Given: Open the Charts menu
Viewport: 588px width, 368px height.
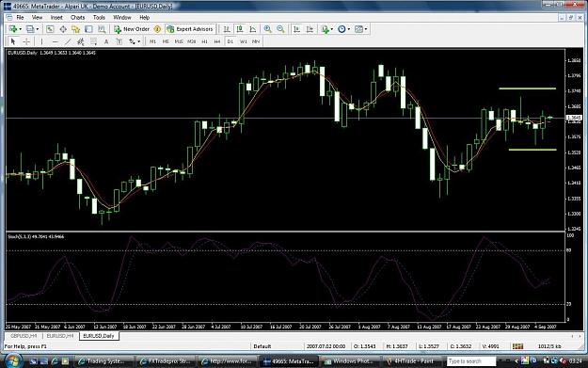Looking at the screenshot, I should coord(78,17).
